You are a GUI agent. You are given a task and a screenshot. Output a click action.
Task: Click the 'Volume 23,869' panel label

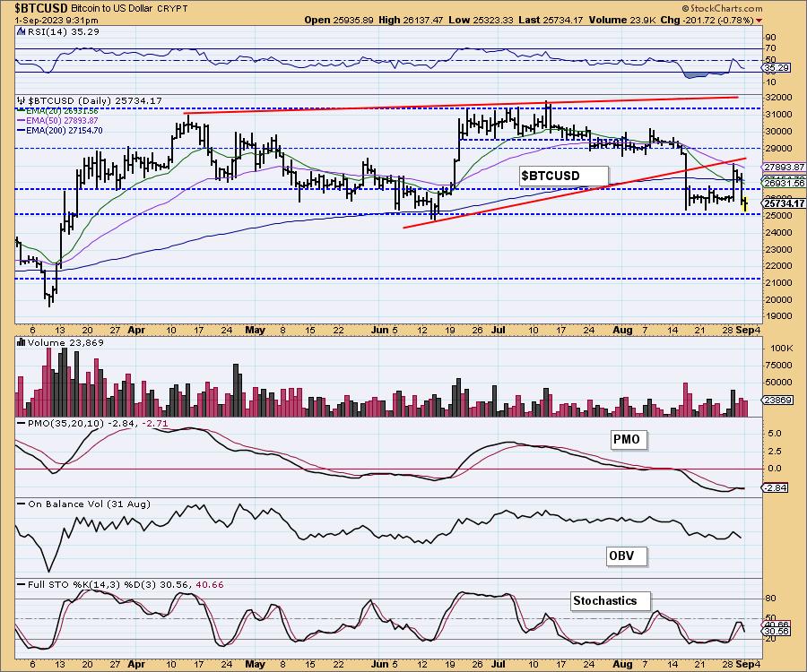(x=65, y=342)
